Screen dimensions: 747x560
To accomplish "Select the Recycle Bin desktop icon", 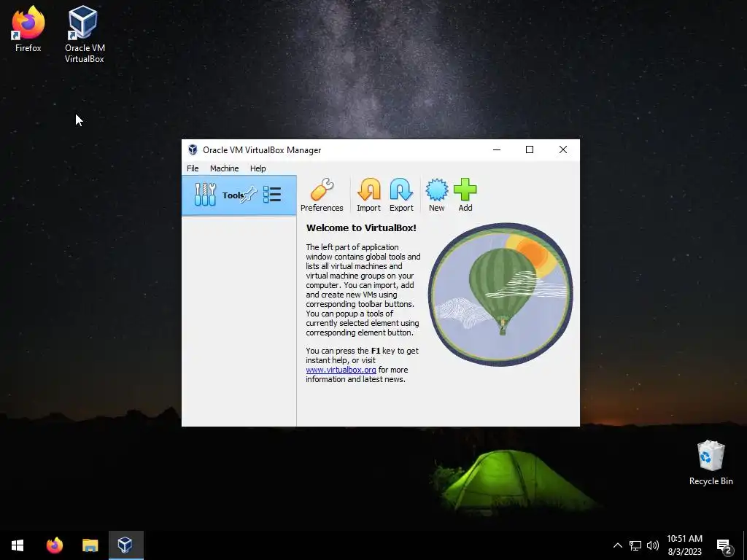I will 711,463.
